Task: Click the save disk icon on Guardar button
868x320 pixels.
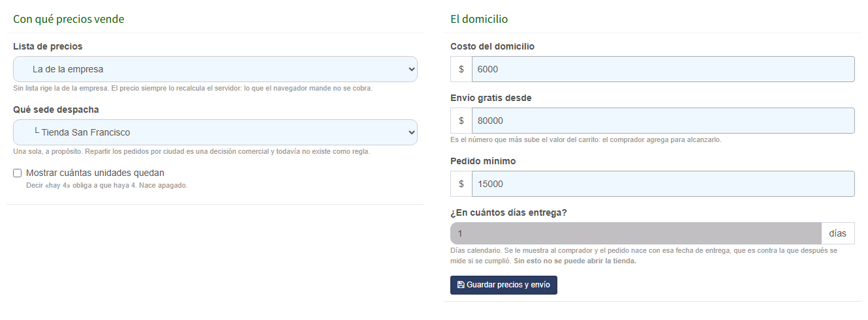Action: click(x=461, y=285)
